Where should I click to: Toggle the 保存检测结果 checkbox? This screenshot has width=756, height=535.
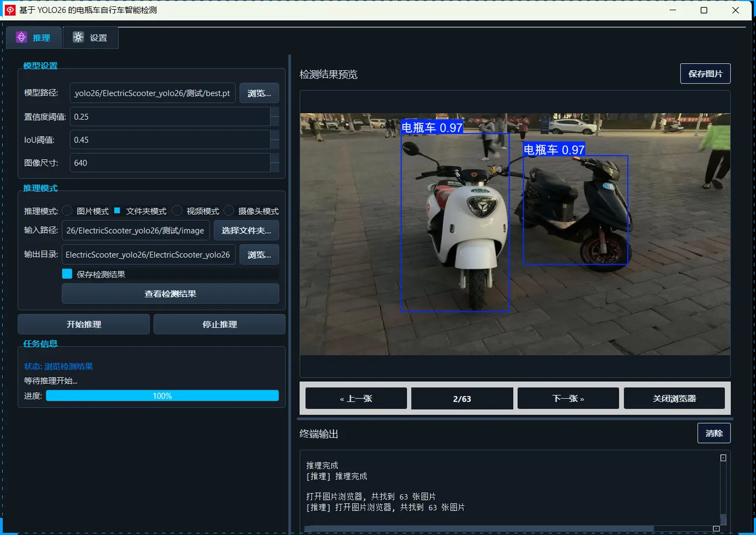point(67,274)
